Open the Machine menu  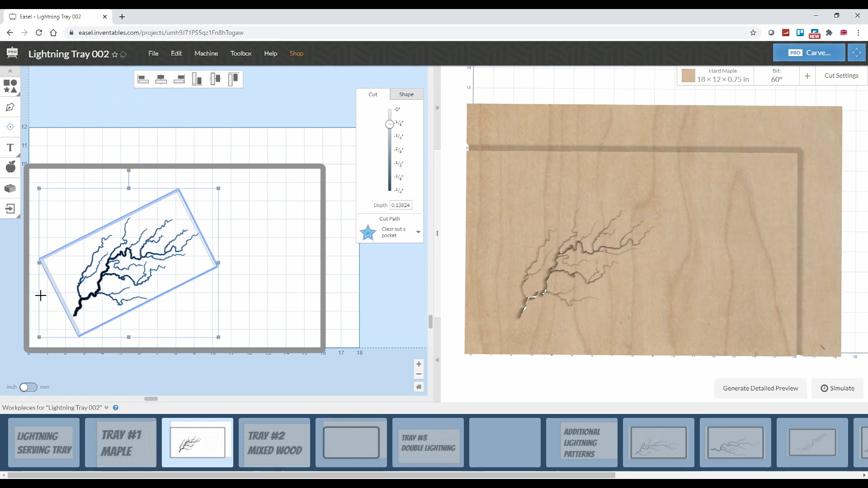pyautogui.click(x=206, y=53)
